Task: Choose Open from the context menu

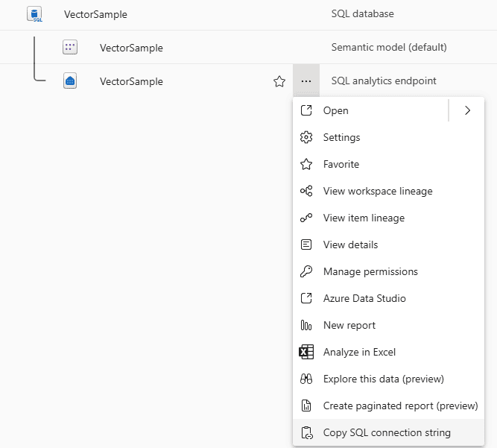Action: (x=370, y=110)
